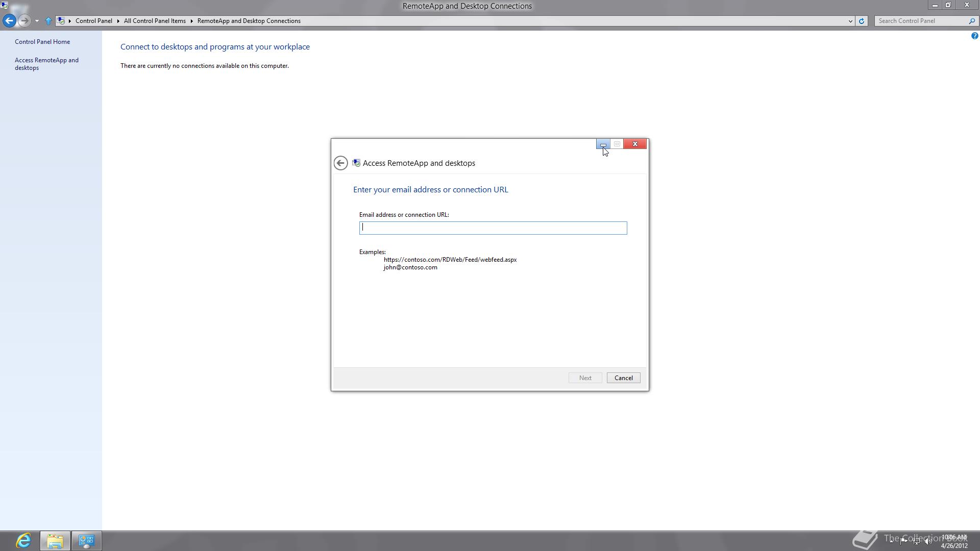Select the 'Control Panel' breadcrumb
This screenshot has height=551, width=980.
pos(94,21)
